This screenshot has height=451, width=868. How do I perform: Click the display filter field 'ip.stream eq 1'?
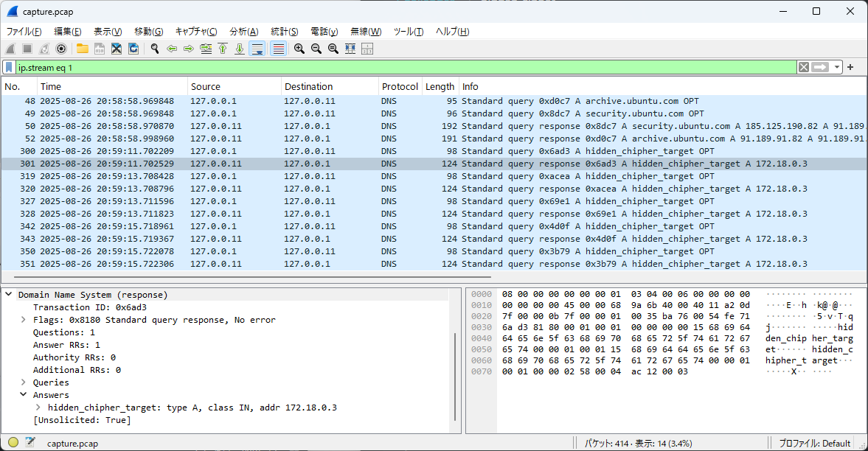[x=406, y=68]
